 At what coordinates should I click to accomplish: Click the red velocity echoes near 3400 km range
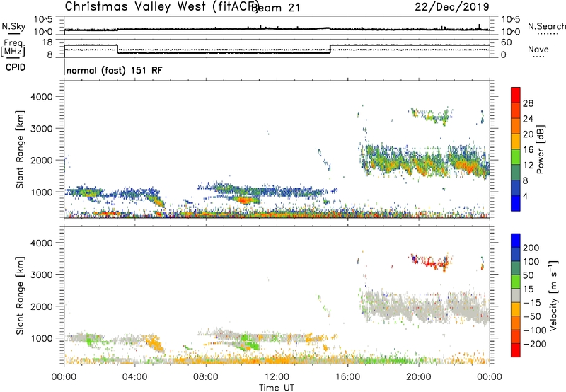pos(430,261)
